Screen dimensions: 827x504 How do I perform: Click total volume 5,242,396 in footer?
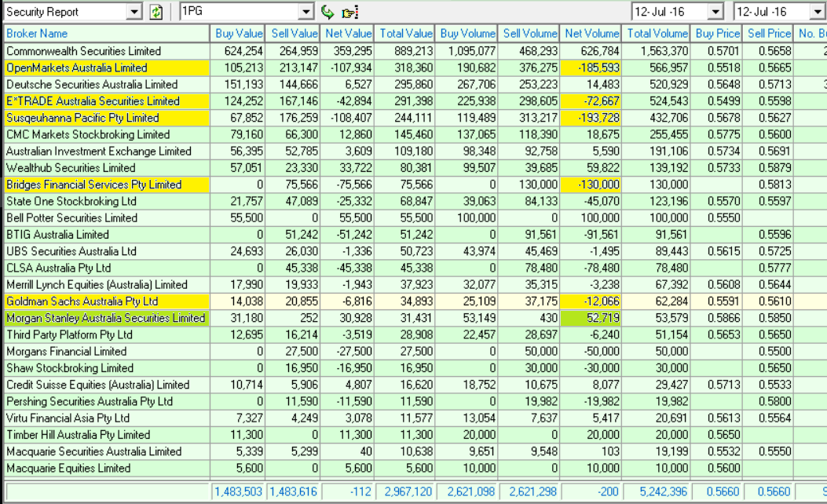pyautogui.click(x=656, y=492)
